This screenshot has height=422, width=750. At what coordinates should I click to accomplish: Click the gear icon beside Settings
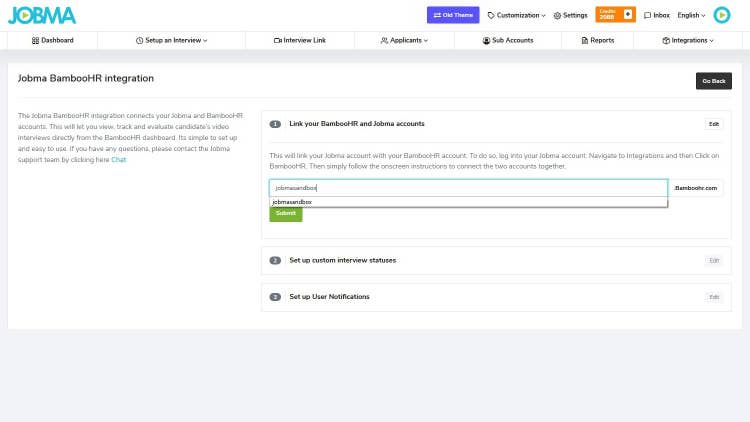[x=557, y=16]
